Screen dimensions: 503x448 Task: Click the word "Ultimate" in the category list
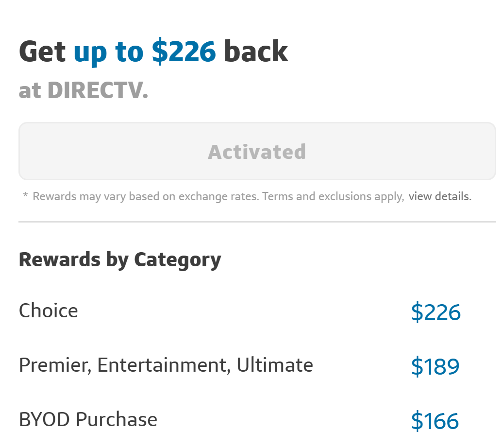click(275, 365)
